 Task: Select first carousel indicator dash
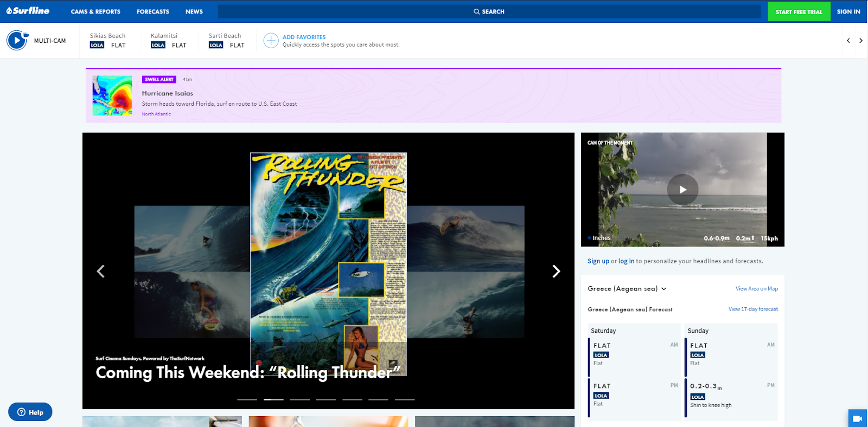coord(247,399)
